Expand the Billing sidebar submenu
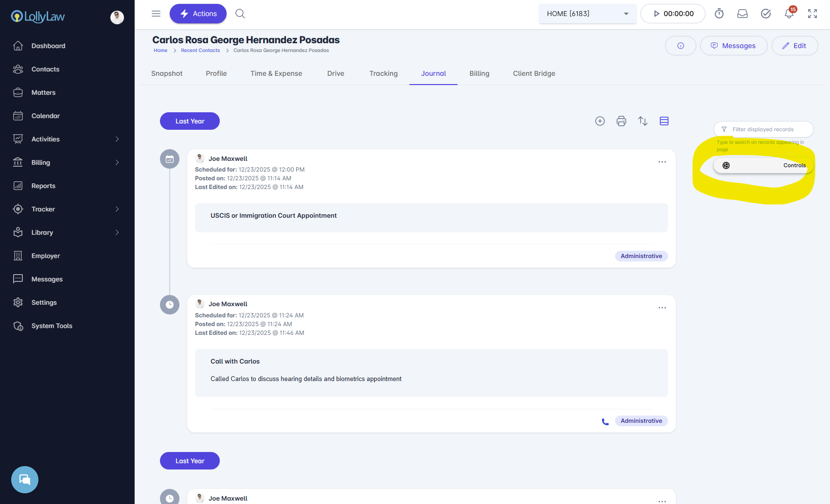This screenshot has width=830, height=504. [117, 162]
